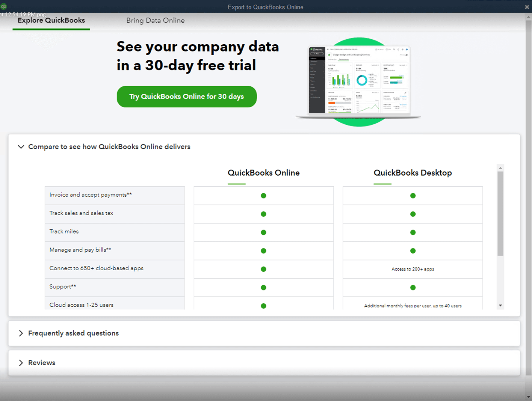Click Desktop green dot for Manage bills row

point(413,251)
